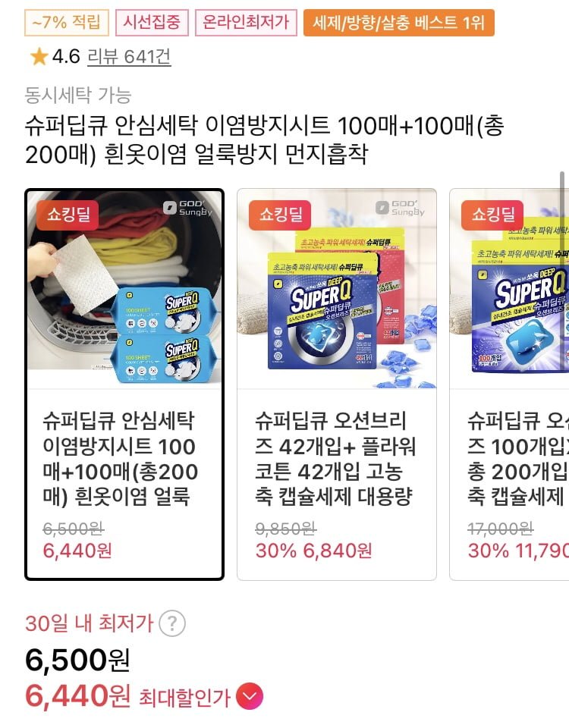Click the 온라인최저가 badge
Screen dimensions: 569x728
(x=246, y=22)
